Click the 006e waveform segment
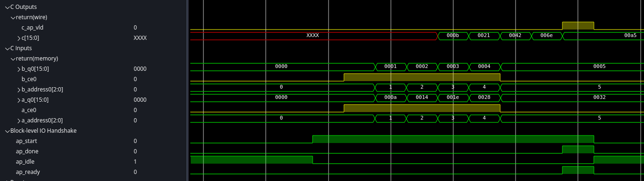The image size is (644, 181). point(547,36)
